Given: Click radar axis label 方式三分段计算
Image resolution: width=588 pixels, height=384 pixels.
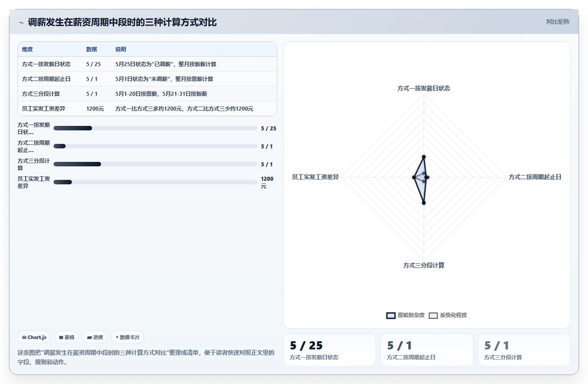Looking at the screenshot, I should 424,265.
